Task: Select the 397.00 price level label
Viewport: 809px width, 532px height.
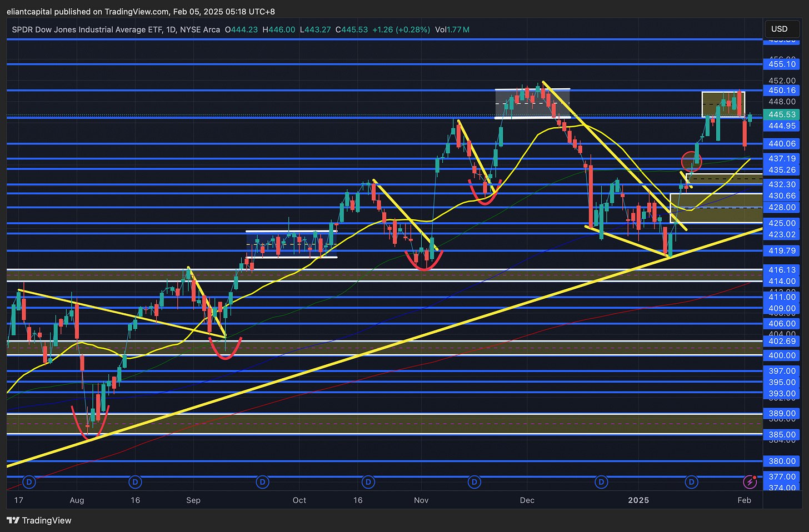Action: 782,371
